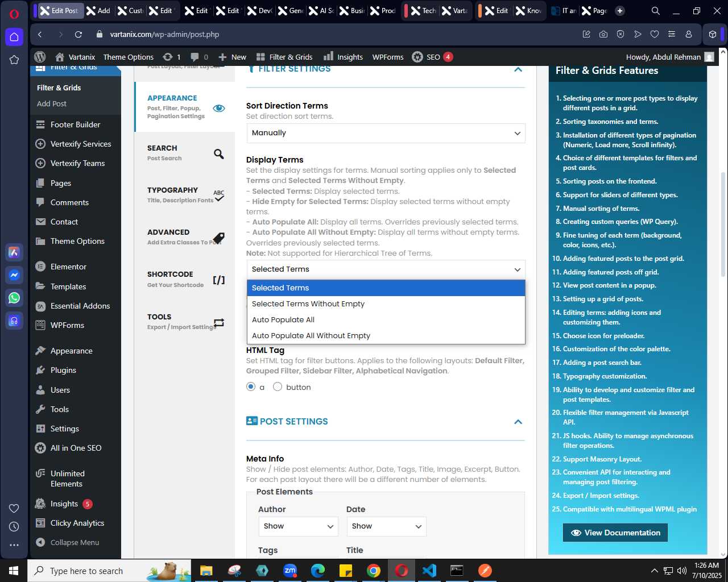This screenshot has width=728, height=582.
Task: Click the snapshot camera icon in address bar
Action: [603, 35]
